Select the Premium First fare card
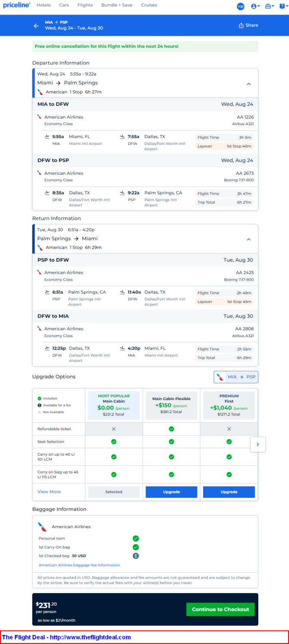 [229, 405]
